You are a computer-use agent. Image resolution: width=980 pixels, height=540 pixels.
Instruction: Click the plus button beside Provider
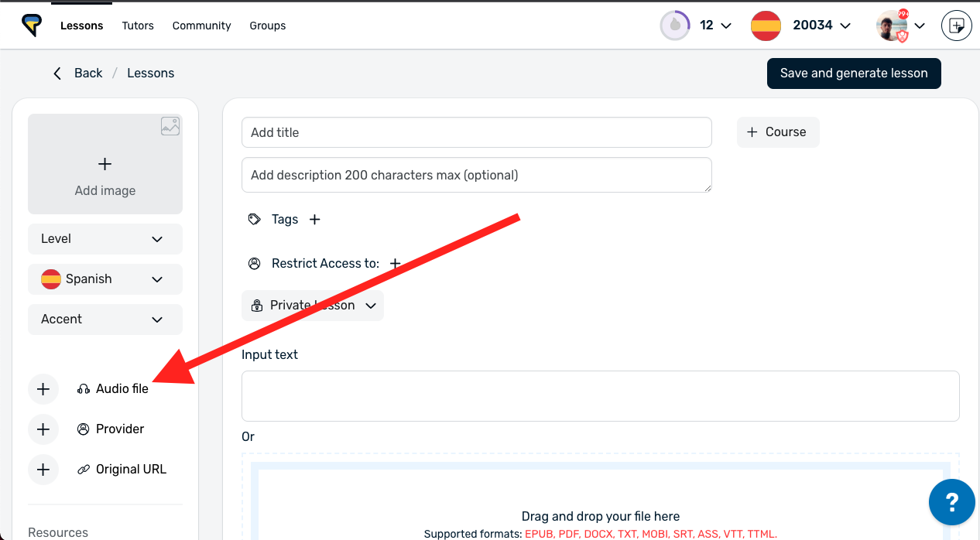click(43, 429)
